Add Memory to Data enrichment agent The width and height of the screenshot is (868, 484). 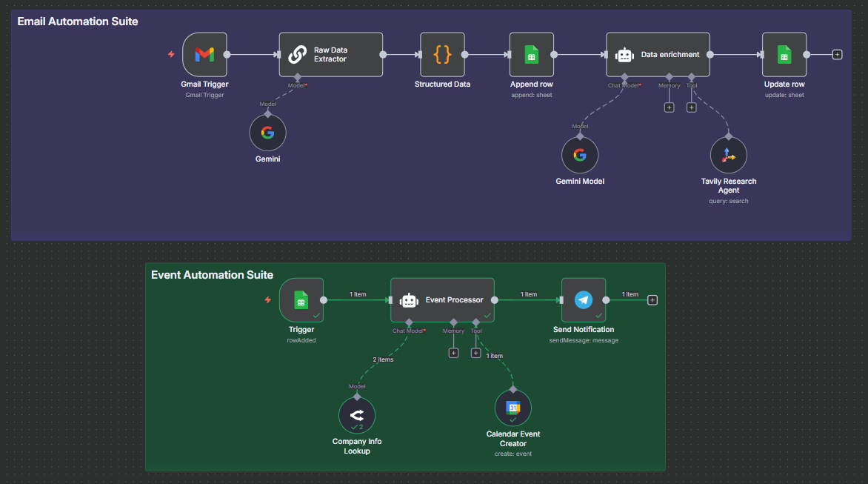coord(669,107)
